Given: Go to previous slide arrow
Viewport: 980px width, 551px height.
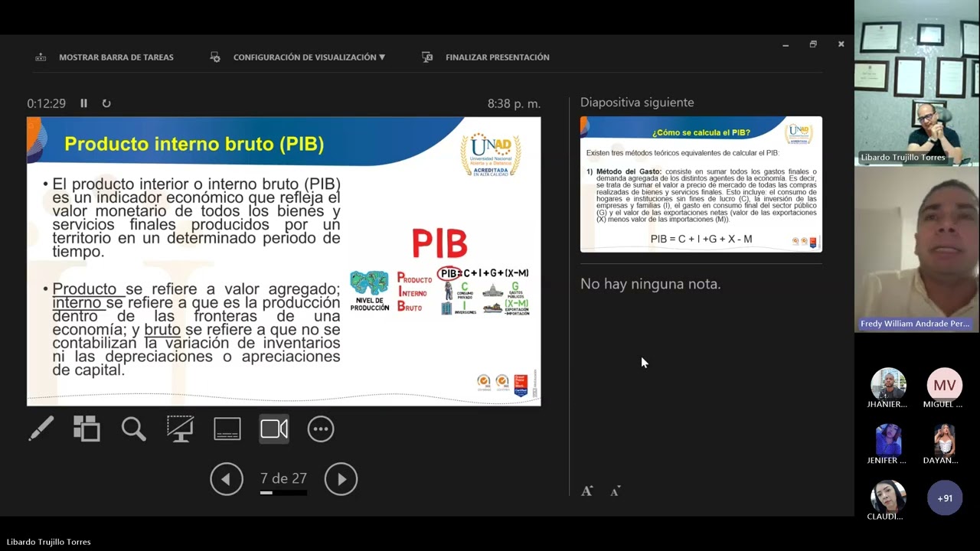Looking at the screenshot, I should [227, 479].
